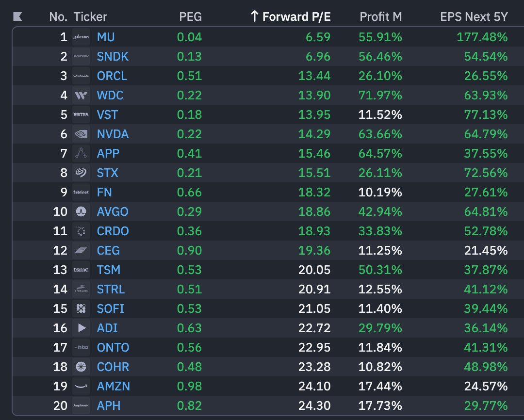Click the Vistra logo icon beside VST
524x420 pixels.
pyautogui.click(x=81, y=114)
